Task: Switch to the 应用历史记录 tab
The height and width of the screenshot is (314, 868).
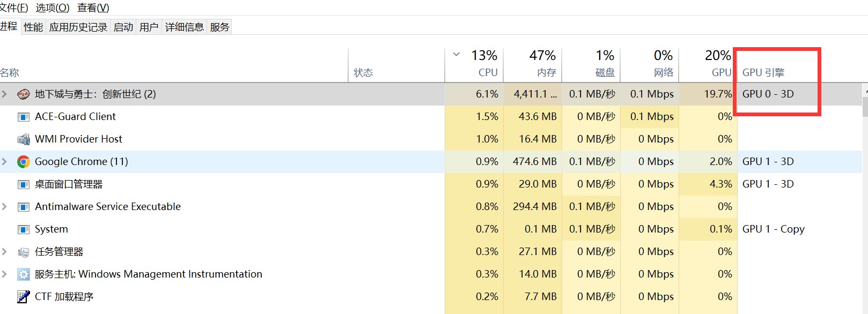Action: (78, 27)
